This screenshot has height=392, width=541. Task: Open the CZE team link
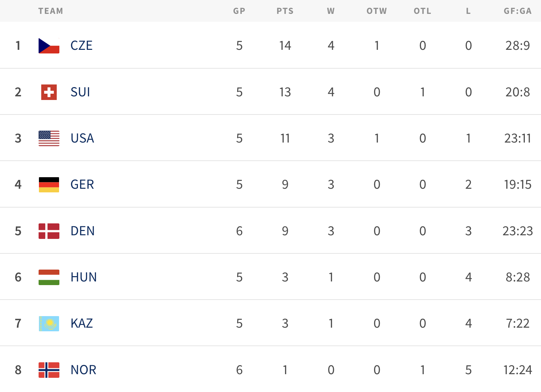pos(81,46)
